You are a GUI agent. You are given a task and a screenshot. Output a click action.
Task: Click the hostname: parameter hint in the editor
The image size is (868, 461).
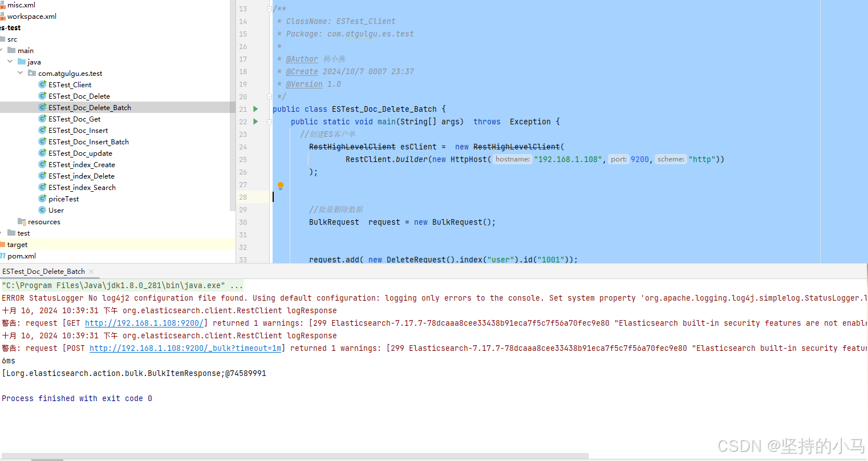[x=513, y=159]
